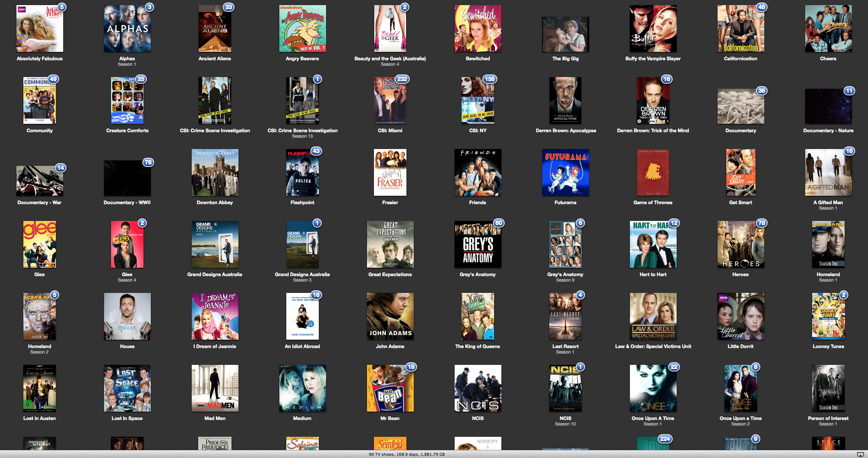Open the Glee Season 4 cover

click(127, 244)
